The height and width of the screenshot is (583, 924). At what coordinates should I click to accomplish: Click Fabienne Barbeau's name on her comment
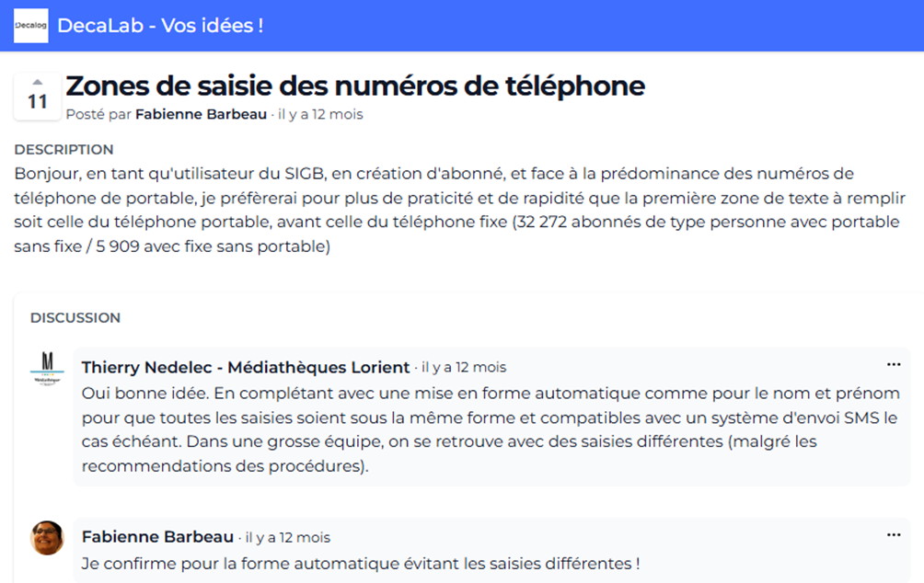coord(157,537)
